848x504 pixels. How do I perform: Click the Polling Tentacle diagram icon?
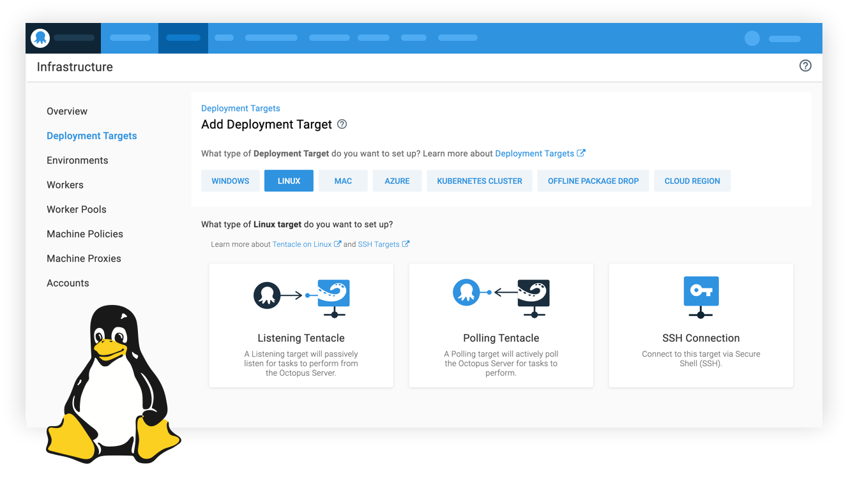pos(501,298)
